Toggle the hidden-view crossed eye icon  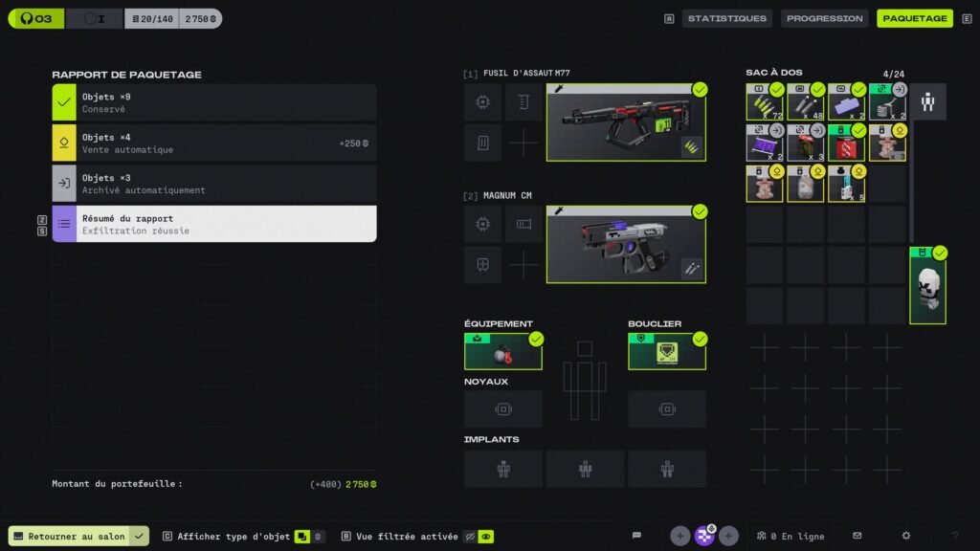coord(470,537)
